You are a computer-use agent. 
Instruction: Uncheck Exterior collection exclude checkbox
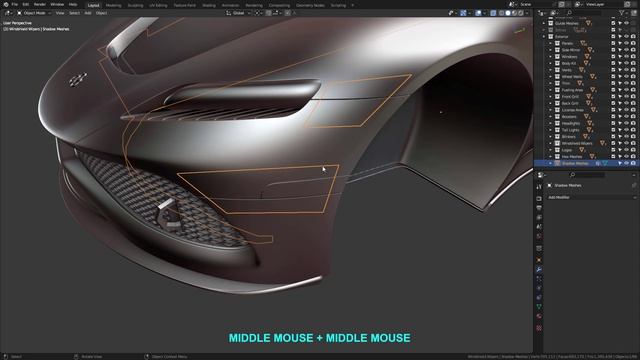613,37
